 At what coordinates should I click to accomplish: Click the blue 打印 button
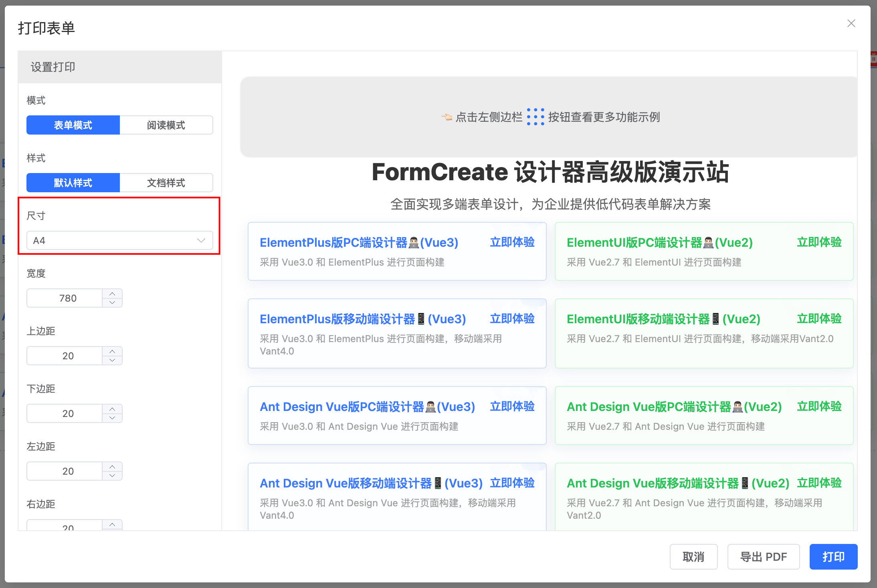(833, 557)
